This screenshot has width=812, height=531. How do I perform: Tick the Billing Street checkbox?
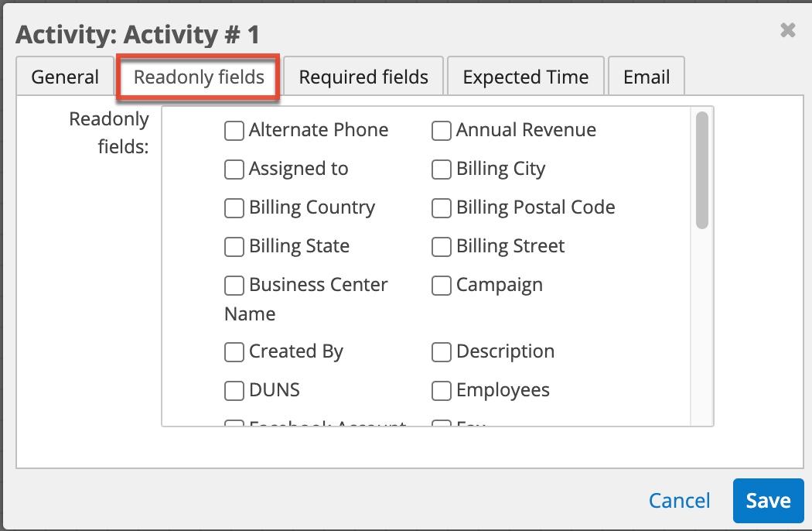point(442,247)
